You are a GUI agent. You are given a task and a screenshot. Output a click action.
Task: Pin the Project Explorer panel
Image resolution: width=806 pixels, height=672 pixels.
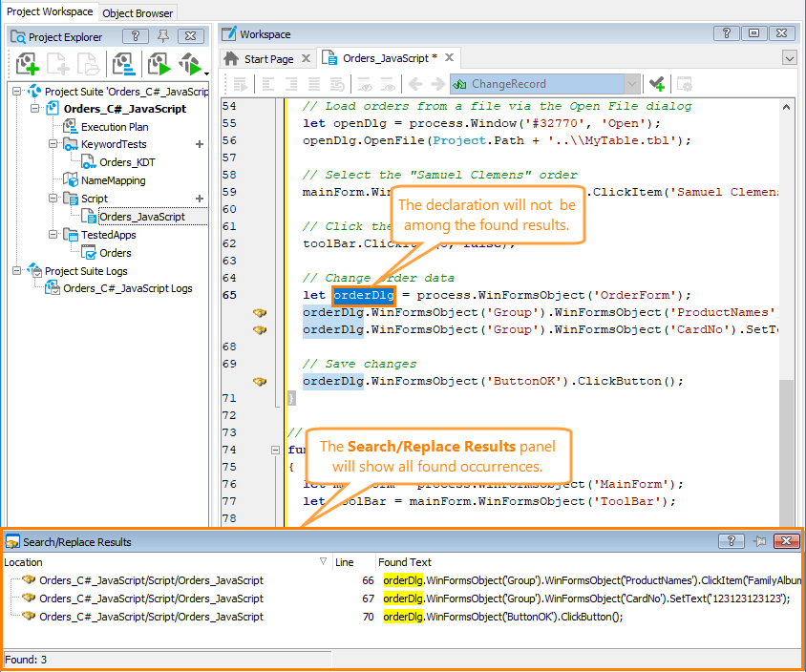[x=163, y=36]
